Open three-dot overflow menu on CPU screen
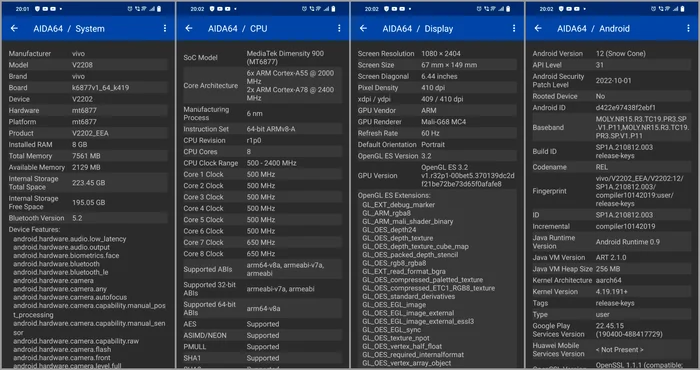This screenshot has height=370, width=700. pyautogui.click(x=339, y=29)
